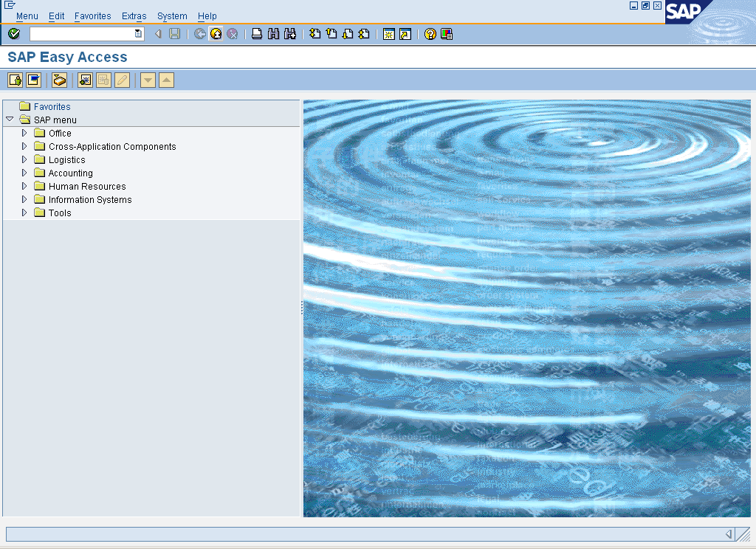Click the grayed-out Save diskette icon
The width and height of the screenshot is (756, 549).
coord(174,34)
